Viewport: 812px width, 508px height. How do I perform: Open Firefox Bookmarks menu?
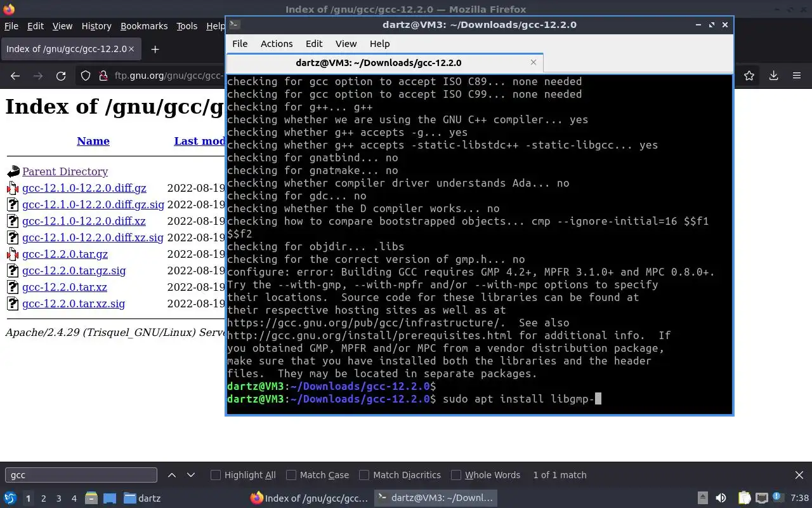[144, 26]
